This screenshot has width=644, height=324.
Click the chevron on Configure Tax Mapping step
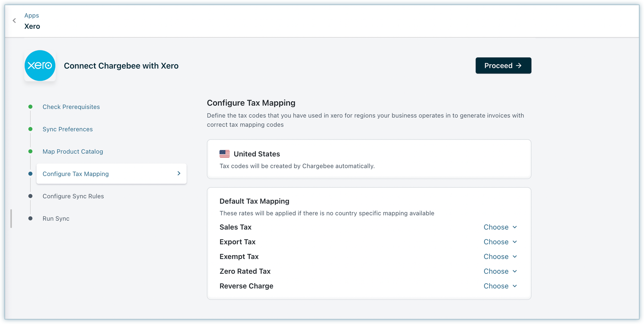tap(179, 173)
